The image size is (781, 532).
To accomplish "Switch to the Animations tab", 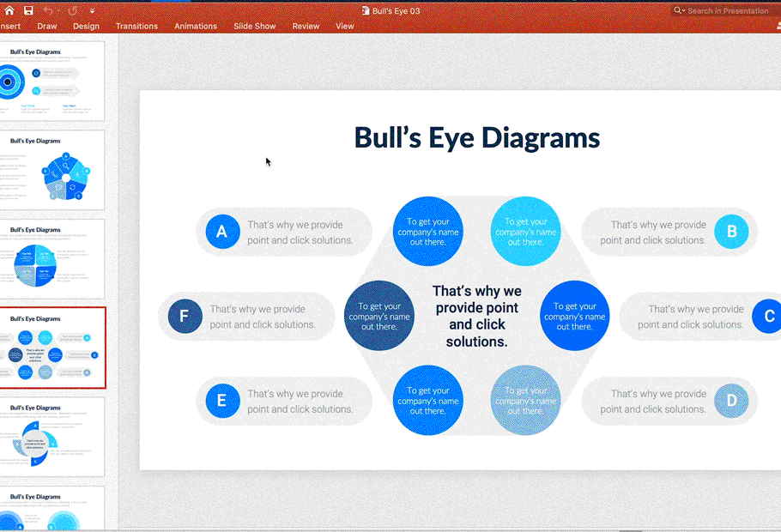I will point(196,26).
